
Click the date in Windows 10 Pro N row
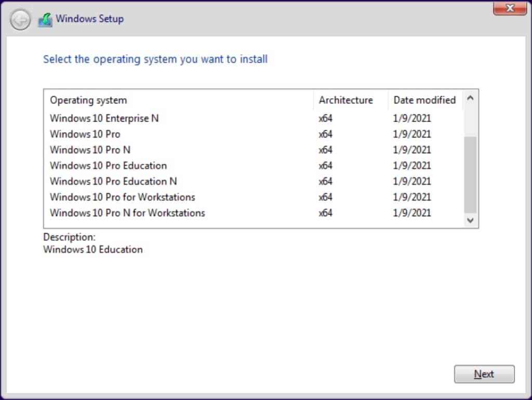(412, 150)
